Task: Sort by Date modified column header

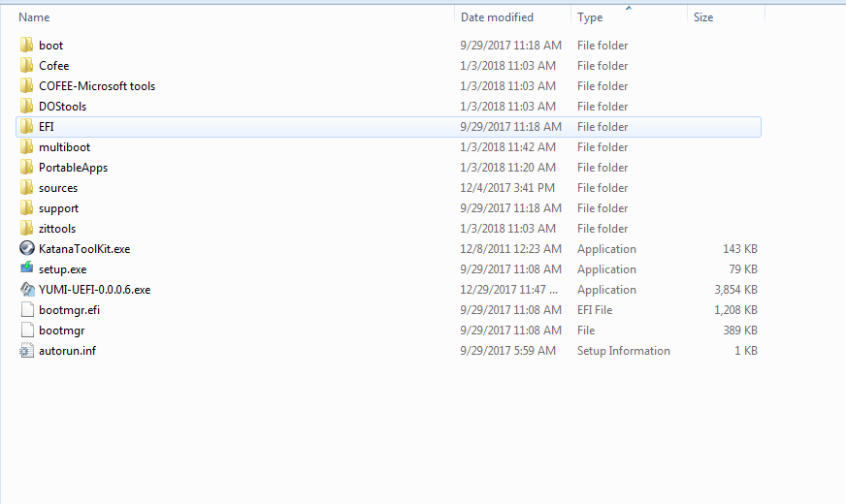Action: pyautogui.click(x=497, y=17)
